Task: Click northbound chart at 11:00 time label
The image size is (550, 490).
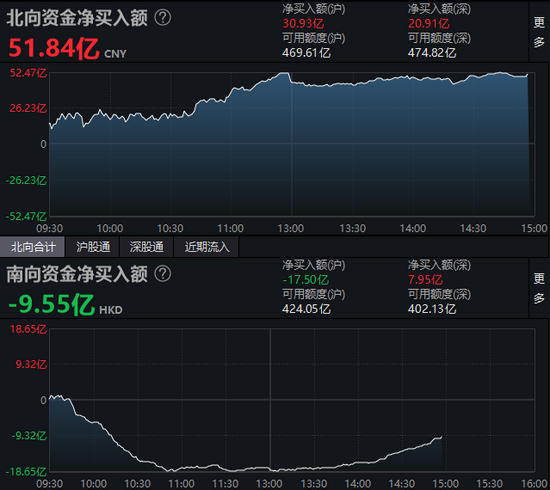Action: (230, 228)
